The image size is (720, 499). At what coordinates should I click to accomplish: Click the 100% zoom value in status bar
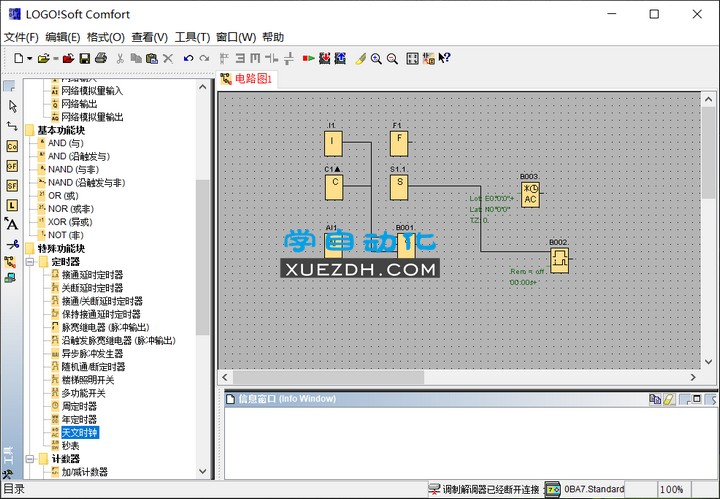(671, 489)
